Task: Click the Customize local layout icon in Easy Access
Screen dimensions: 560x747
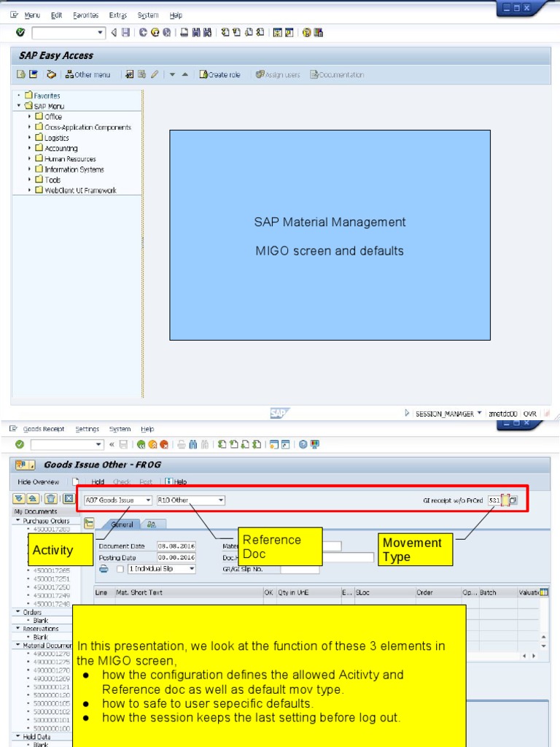Action: pyautogui.click(x=319, y=32)
